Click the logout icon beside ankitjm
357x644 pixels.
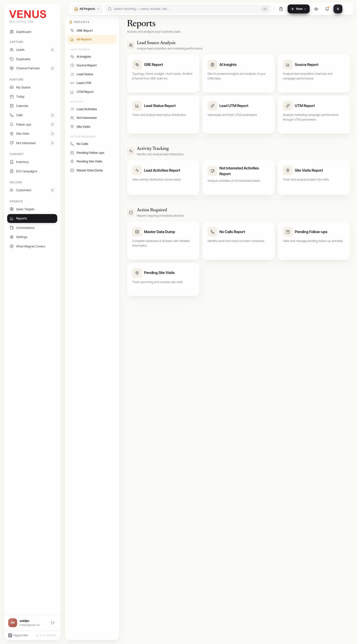[x=53, y=622]
